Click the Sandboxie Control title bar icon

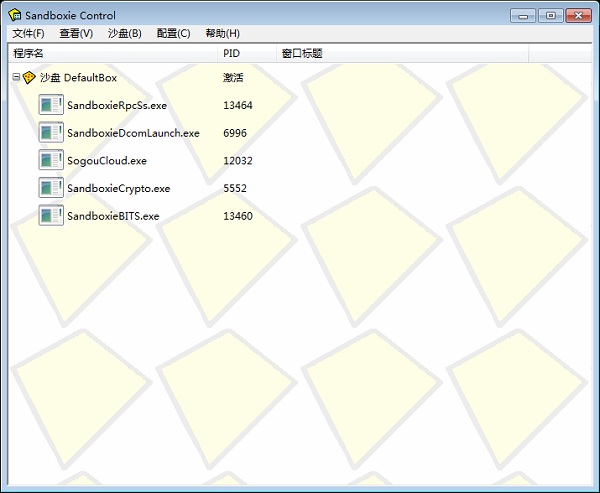pos(15,15)
